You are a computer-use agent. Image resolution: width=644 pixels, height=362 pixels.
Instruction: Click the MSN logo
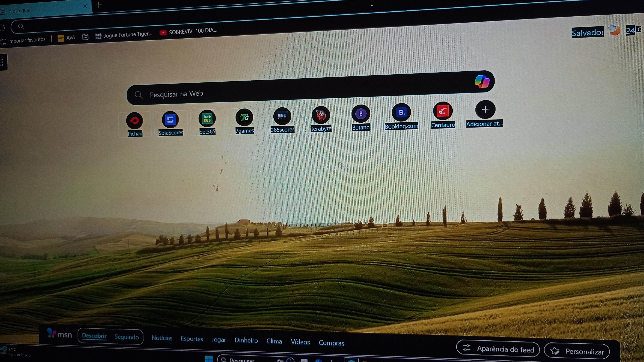pos(60,333)
